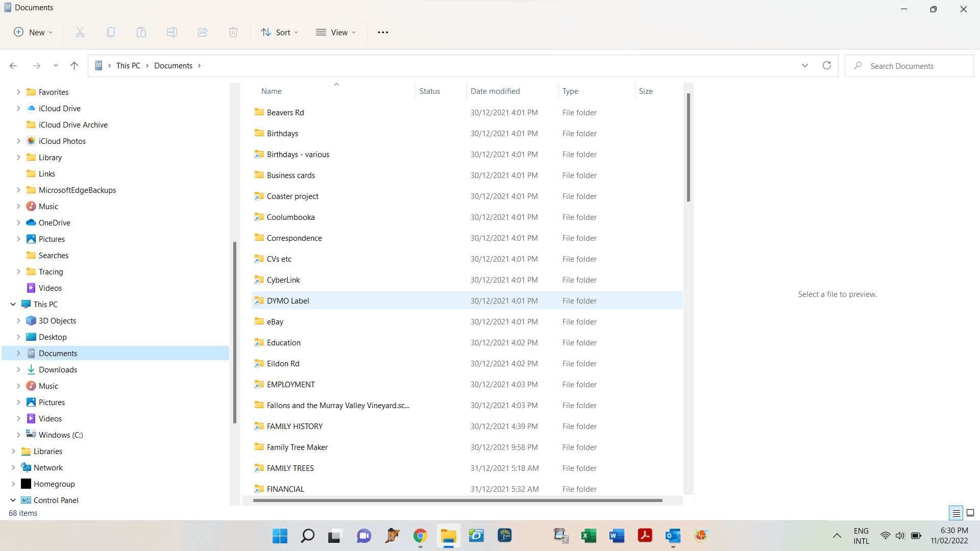Refresh the Documents folder view
Image resolution: width=980 pixels, height=551 pixels.
(x=827, y=65)
